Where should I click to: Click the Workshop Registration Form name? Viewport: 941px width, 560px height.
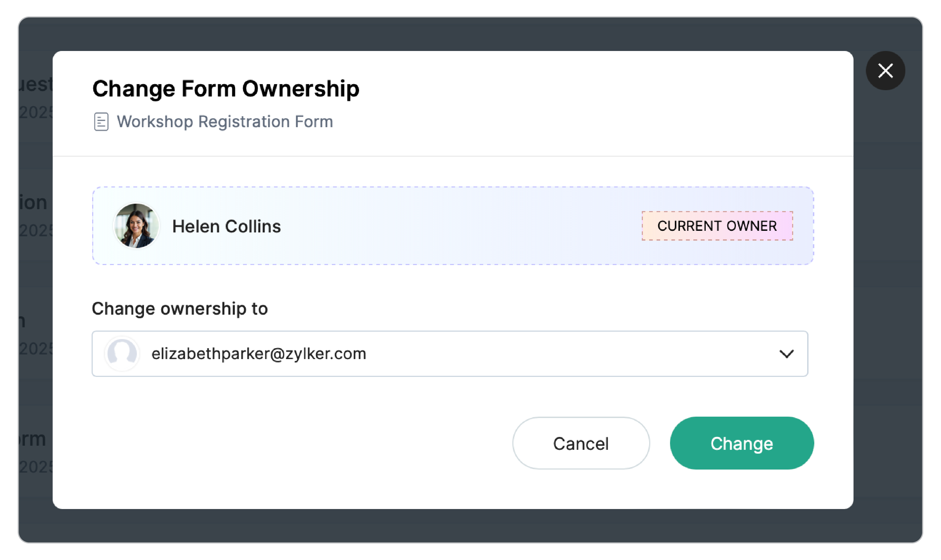point(225,121)
